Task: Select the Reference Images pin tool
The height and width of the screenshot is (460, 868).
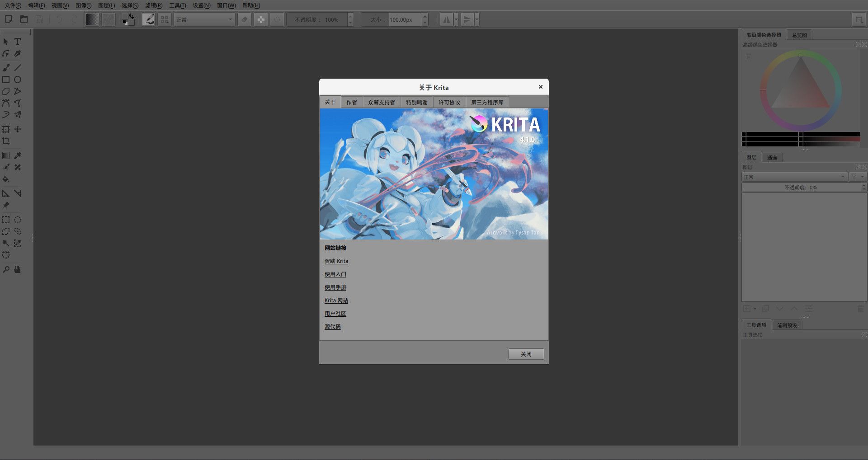Action: [x=6, y=205]
